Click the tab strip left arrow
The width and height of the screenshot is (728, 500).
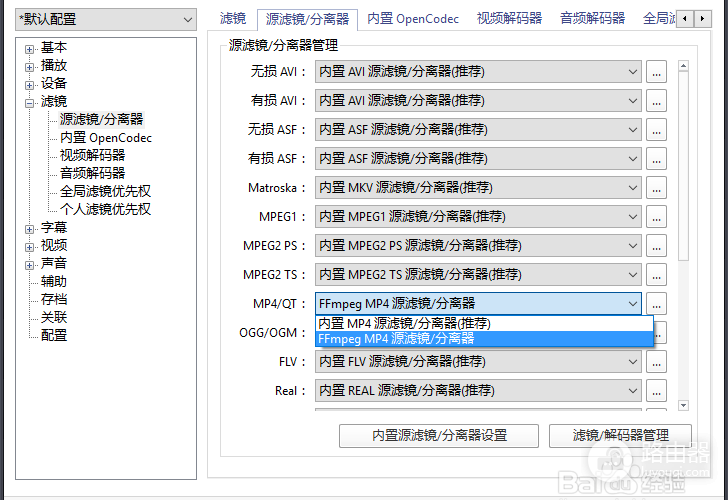coord(685,19)
